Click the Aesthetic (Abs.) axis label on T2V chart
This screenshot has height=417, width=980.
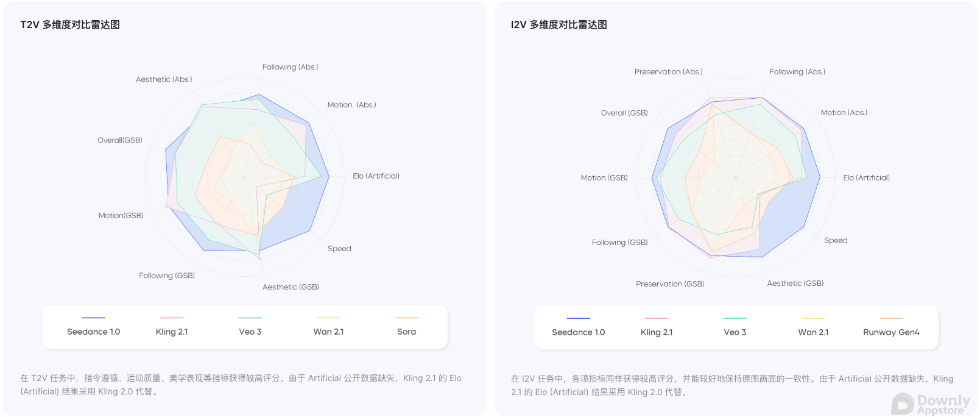coord(164,79)
